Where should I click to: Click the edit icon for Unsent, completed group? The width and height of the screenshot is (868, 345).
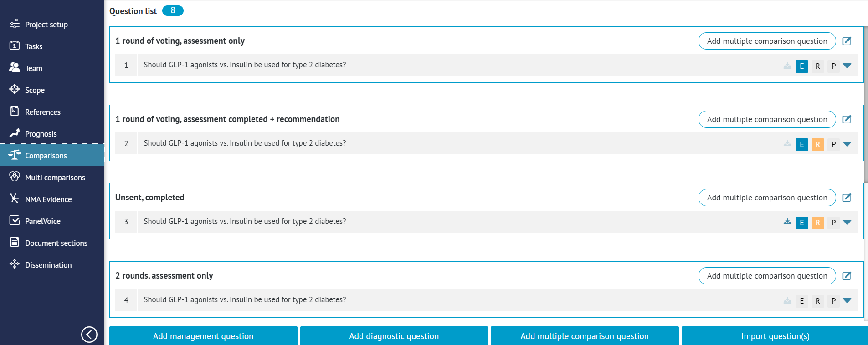pyautogui.click(x=847, y=198)
